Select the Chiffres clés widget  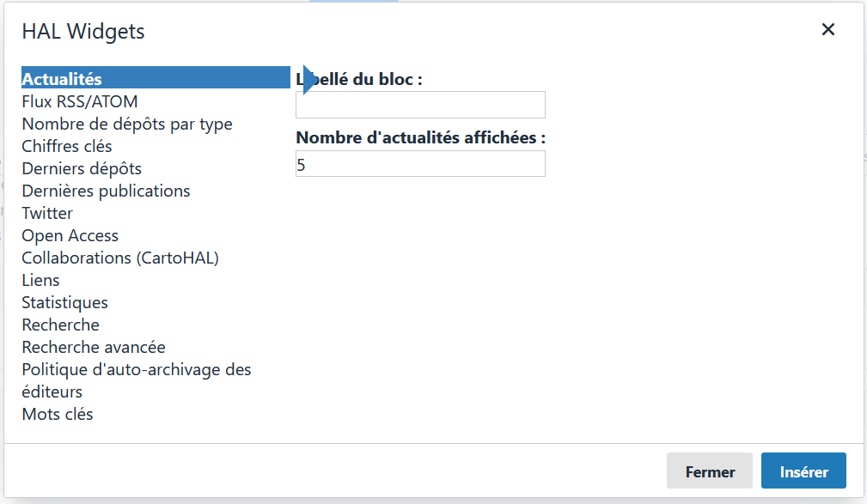[x=66, y=146]
